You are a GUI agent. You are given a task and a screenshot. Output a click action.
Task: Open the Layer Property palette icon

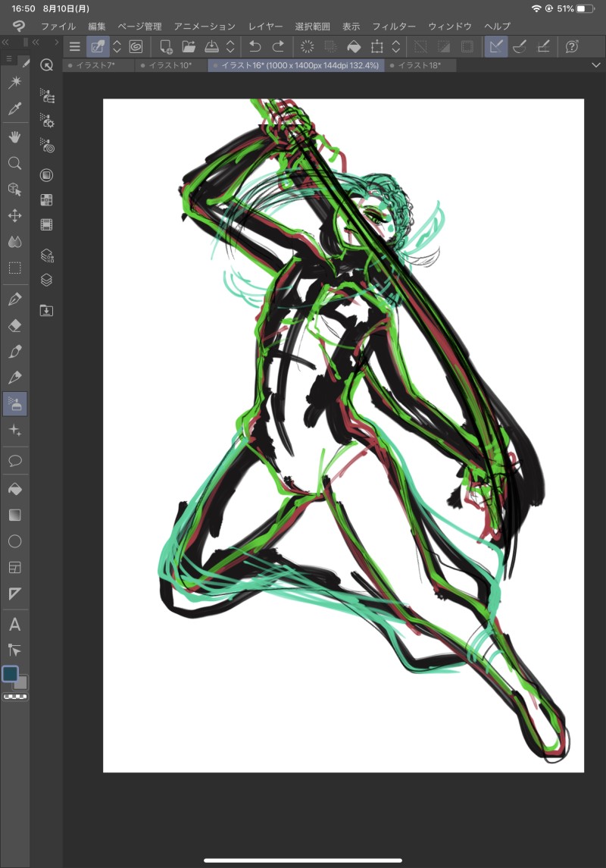(x=47, y=255)
